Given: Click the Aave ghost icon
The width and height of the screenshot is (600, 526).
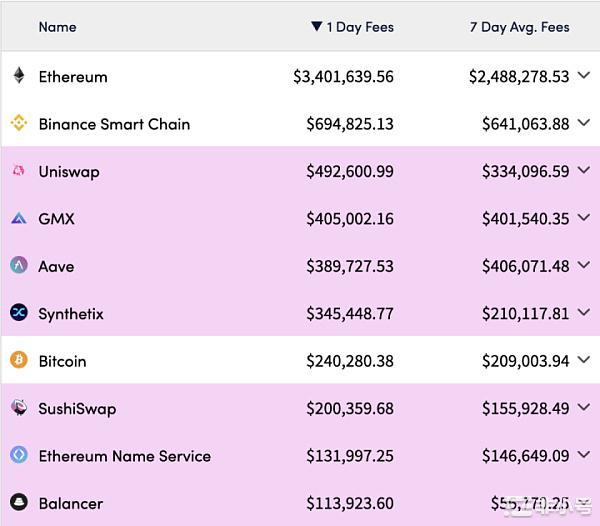Looking at the screenshot, I should pos(18,266).
